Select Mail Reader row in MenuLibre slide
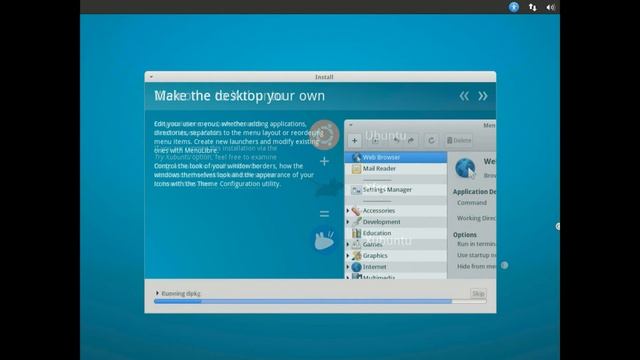Viewport: 640px width, 360px height. [396, 169]
